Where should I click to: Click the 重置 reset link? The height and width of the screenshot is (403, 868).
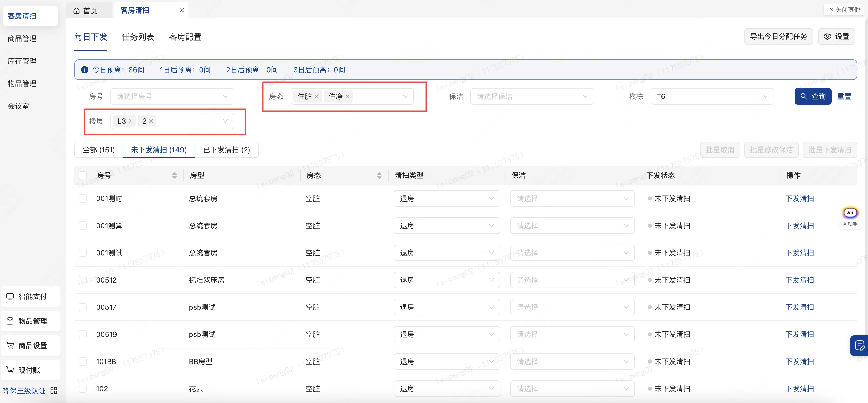tap(844, 97)
